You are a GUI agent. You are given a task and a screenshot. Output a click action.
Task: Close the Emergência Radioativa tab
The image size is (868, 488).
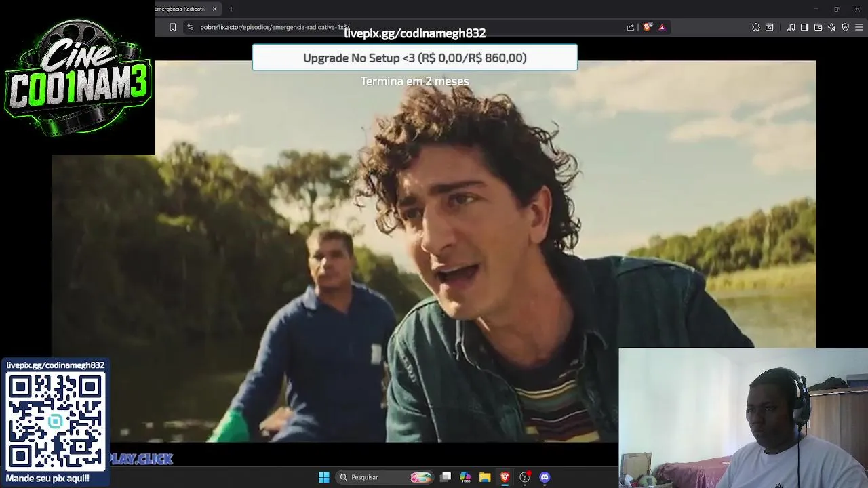[215, 9]
